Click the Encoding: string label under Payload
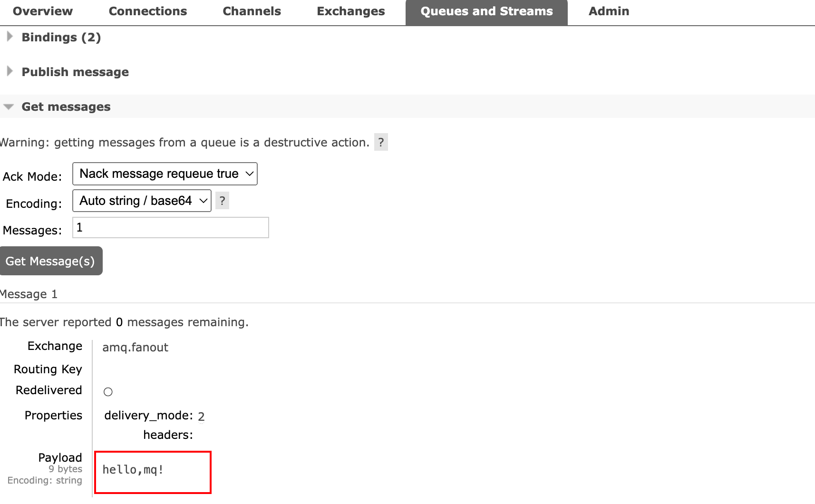The width and height of the screenshot is (815, 504). tap(45, 480)
